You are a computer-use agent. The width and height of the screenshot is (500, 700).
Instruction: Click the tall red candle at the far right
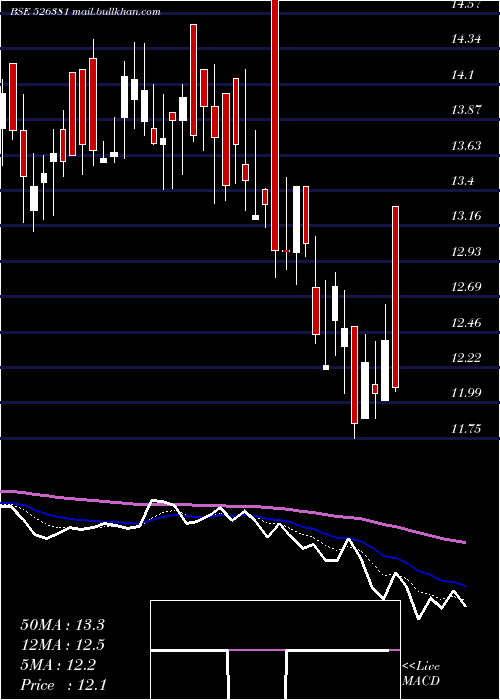tap(396, 297)
